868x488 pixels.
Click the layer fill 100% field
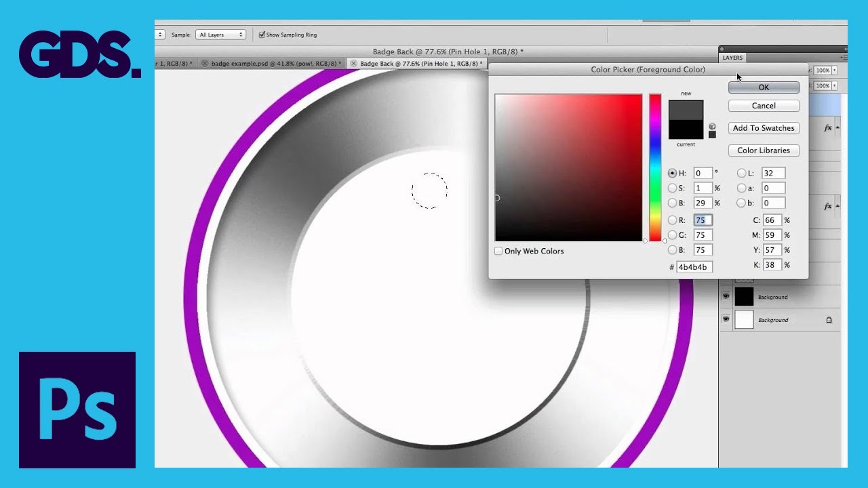tap(823, 86)
